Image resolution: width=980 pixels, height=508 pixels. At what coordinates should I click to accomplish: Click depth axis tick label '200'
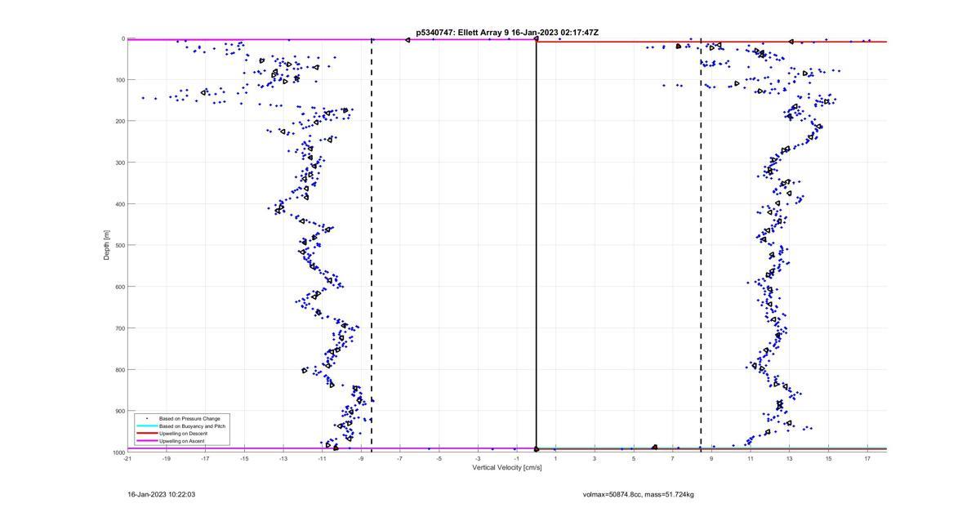point(119,121)
